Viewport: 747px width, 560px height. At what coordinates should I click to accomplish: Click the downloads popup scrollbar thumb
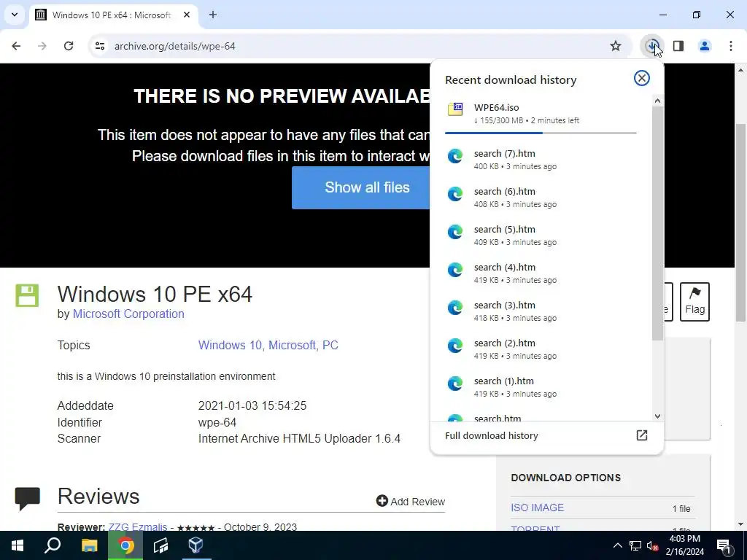tap(657, 223)
